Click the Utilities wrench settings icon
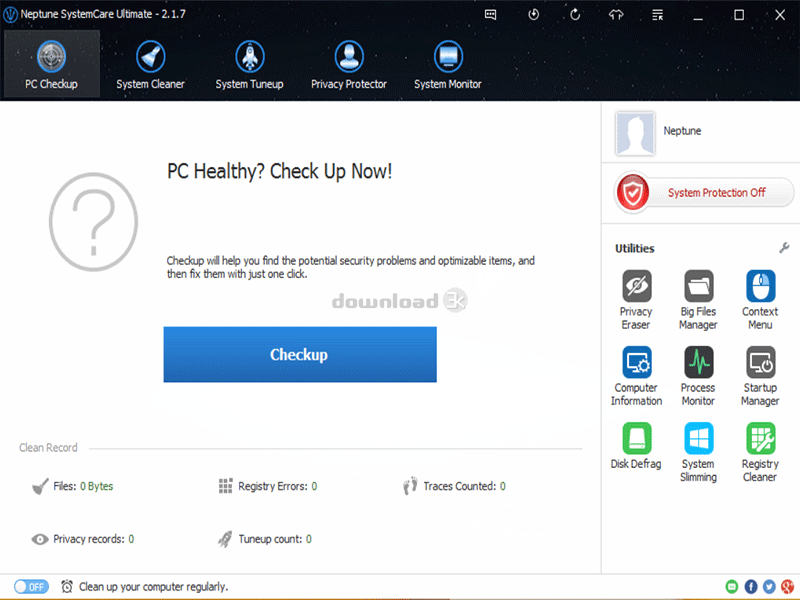This screenshot has width=800, height=600. [784, 248]
